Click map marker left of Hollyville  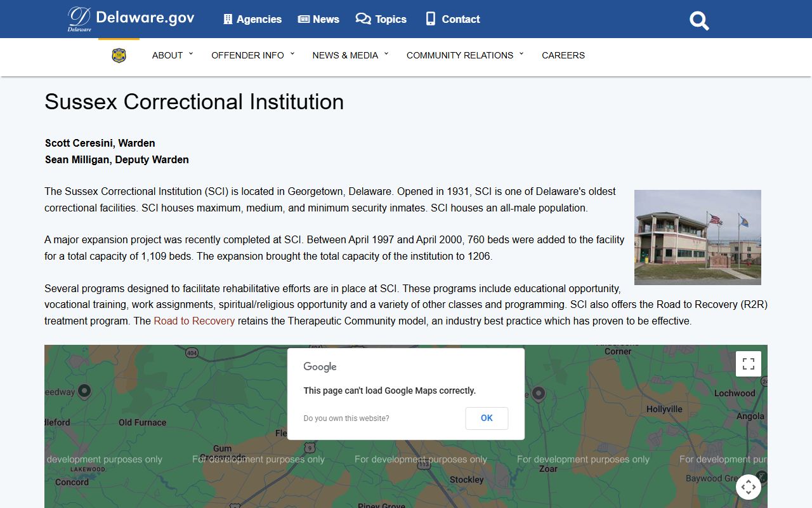pos(539,394)
